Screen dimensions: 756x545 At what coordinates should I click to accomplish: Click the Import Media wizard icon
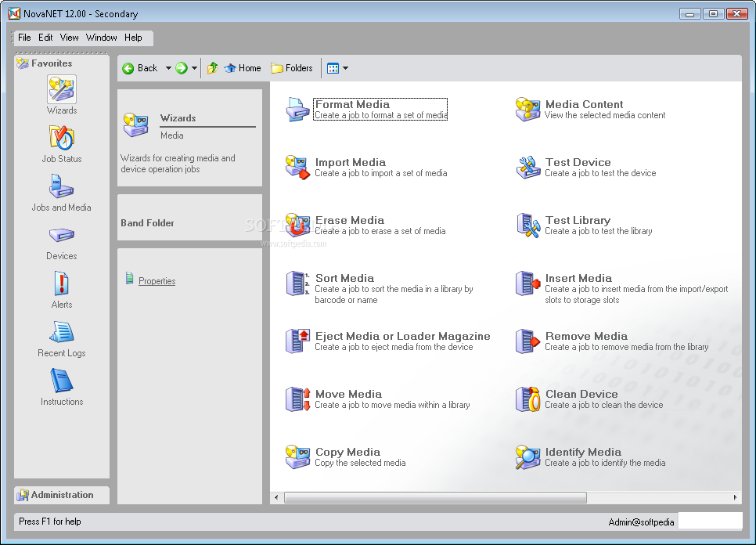pos(297,168)
